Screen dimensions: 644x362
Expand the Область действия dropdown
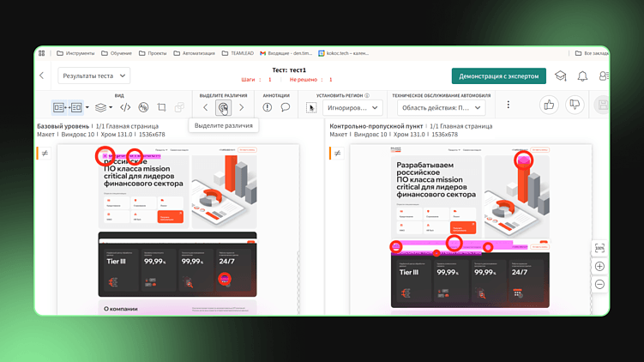tap(441, 107)
